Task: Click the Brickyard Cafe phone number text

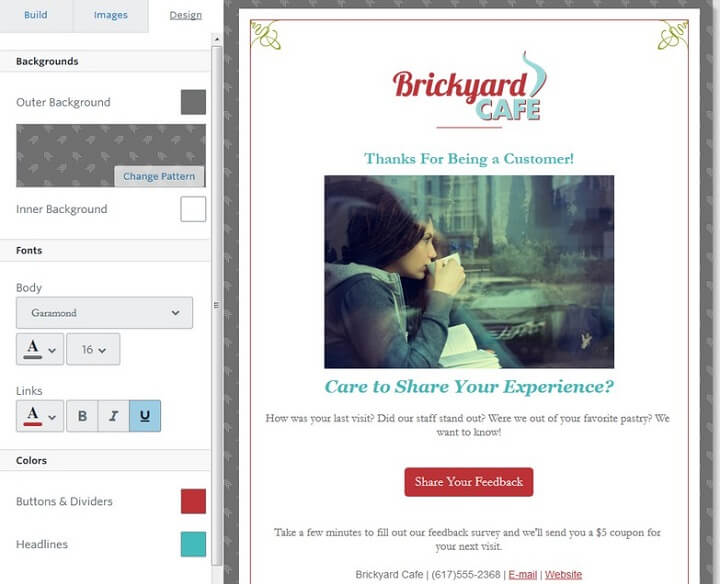Action: pos(466,575)
